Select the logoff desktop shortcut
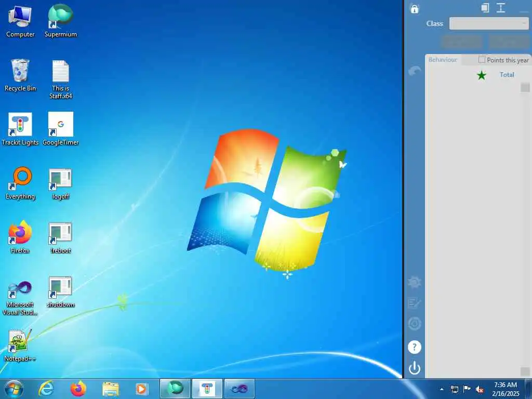 pos(61,183)
